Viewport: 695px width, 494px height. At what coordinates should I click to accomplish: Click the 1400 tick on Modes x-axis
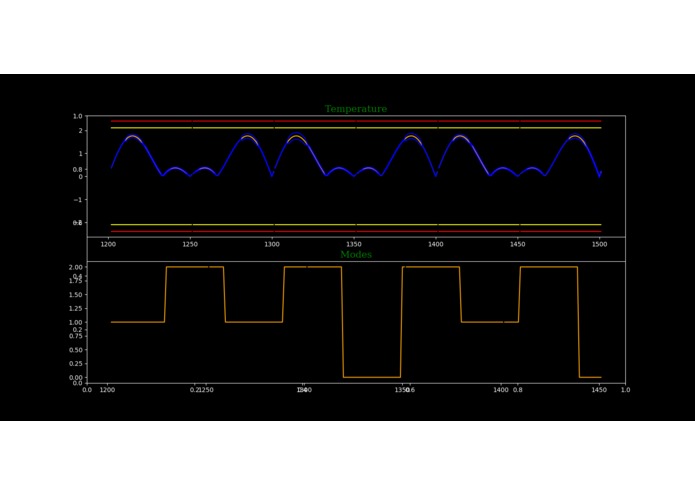coord(501,390)
